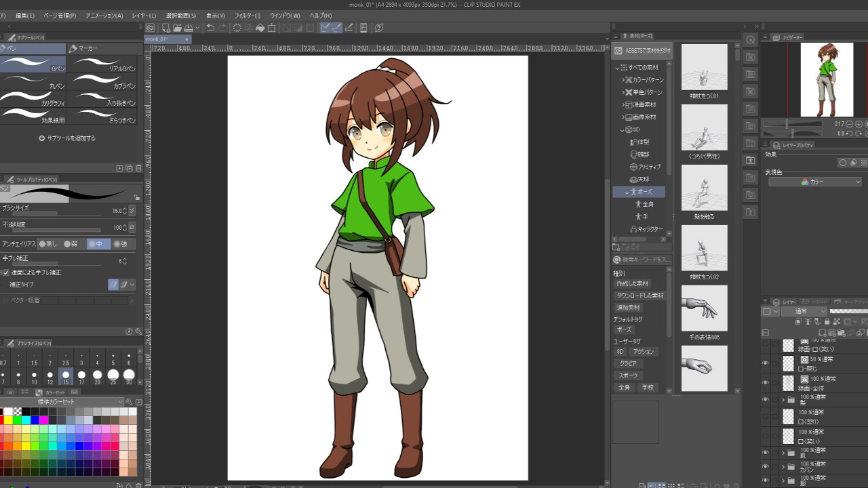This screenshot has width=868, height=488.
Task: Select the マーカー (Marker) sub tool tab
Action: click(102, 49)
